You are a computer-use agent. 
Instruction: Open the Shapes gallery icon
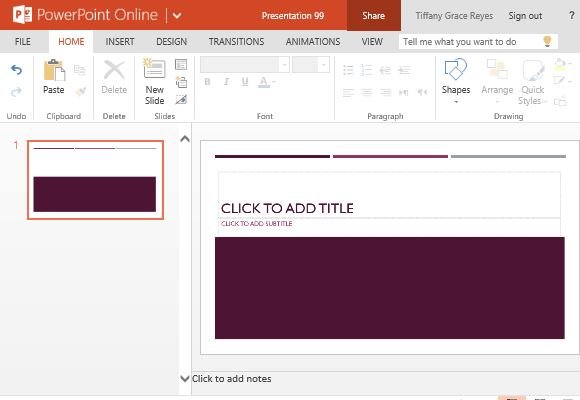[x=456, y=69]
